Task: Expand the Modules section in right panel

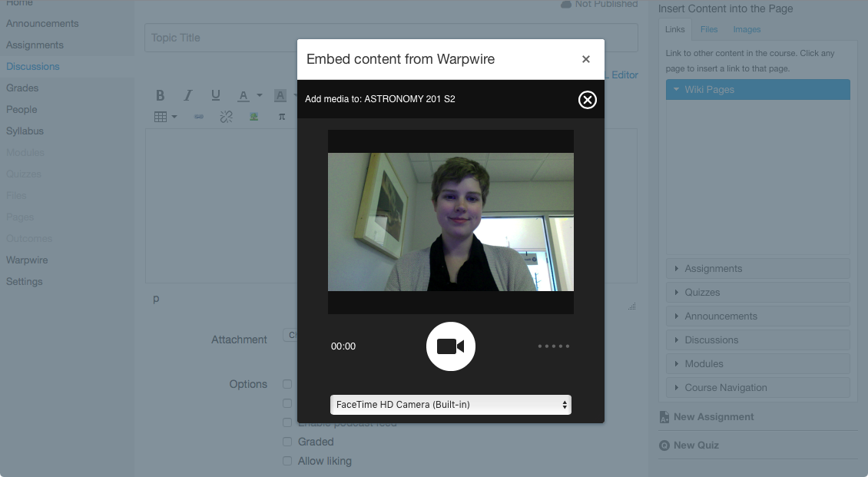Action: (x=758, y=363)
